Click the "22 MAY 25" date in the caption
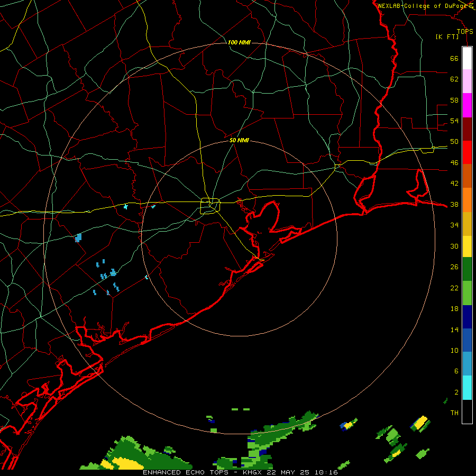The height and width of the screenshot is (476, 476). tap(289, 472)
